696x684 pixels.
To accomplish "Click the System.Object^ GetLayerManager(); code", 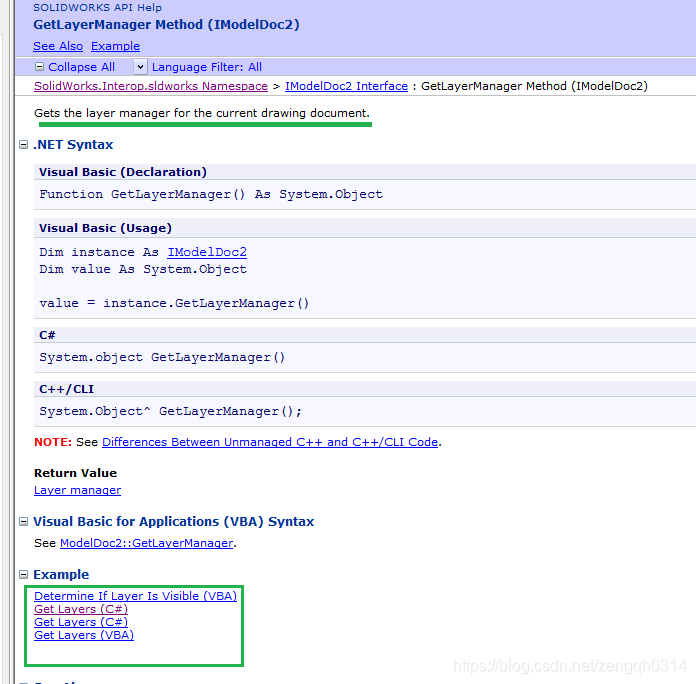I will point(170,411).
